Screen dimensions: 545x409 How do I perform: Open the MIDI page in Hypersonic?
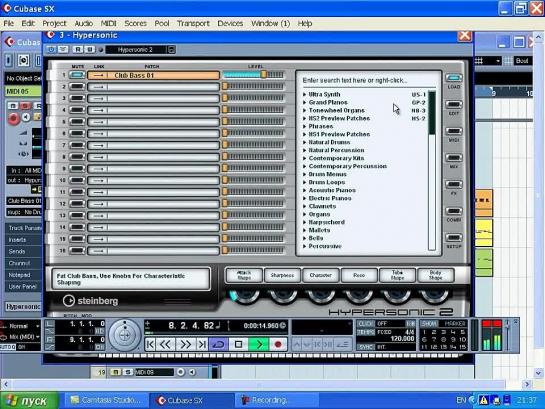pos(454,131)
